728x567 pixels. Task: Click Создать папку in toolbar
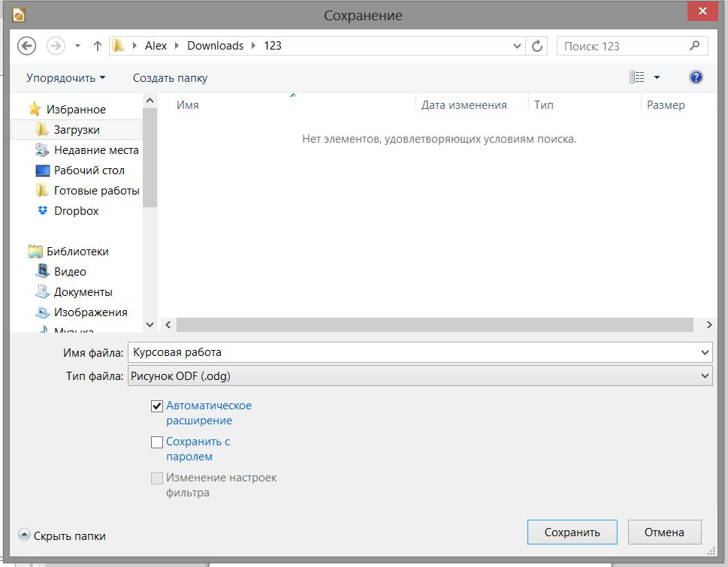170,78
